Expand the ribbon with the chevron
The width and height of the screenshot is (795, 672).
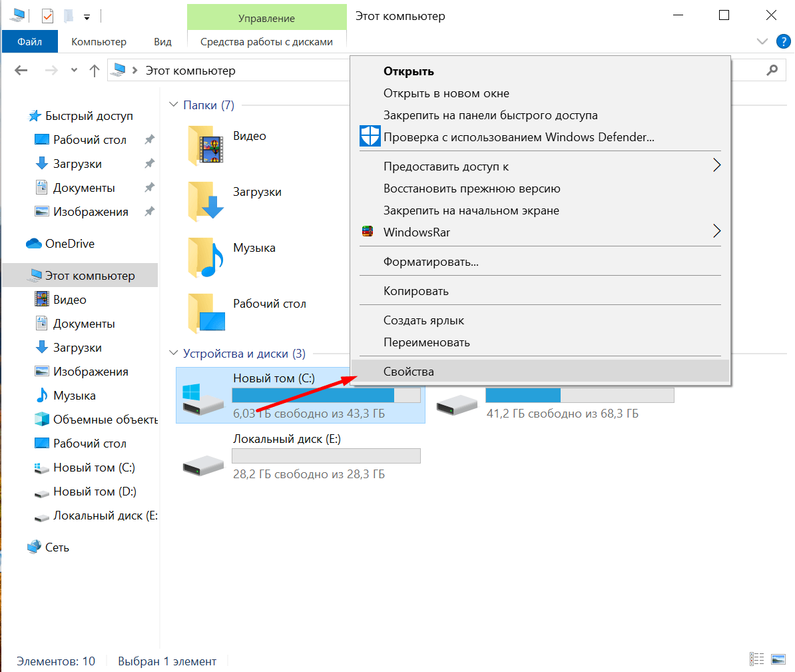pos(762,41)
